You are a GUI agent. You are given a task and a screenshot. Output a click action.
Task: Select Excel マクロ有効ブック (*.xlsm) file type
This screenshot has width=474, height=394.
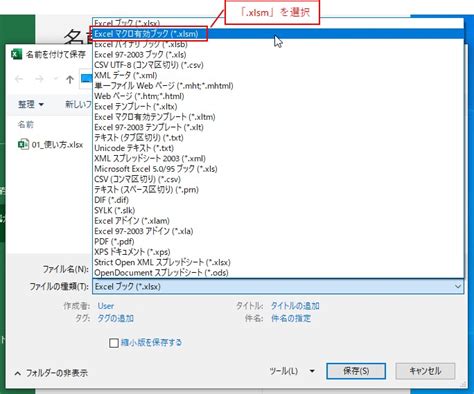[278, 34]
